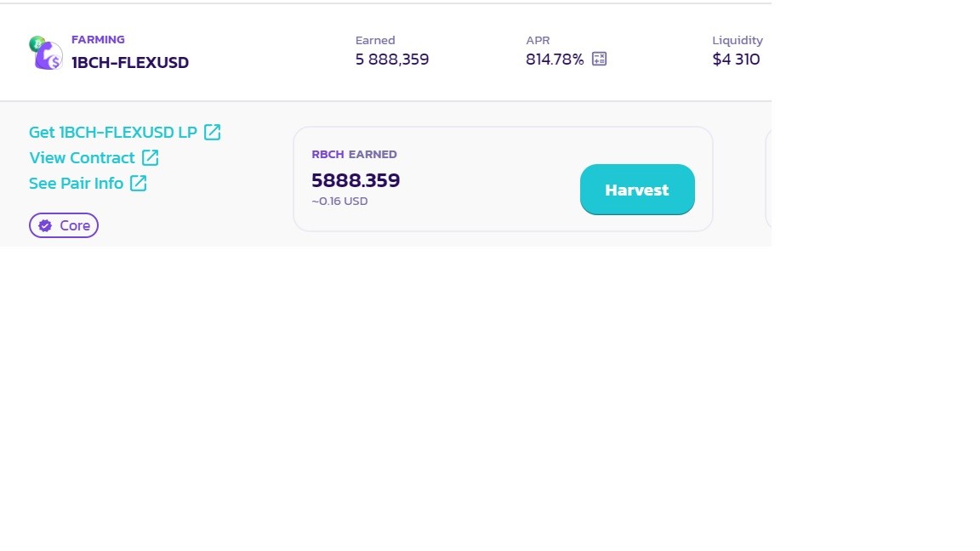Click the purple flexing-arm FLEXUSD token icon
The width and height of the screenshot is (980, 551).
pyautogui.click(x=48, y=57)
